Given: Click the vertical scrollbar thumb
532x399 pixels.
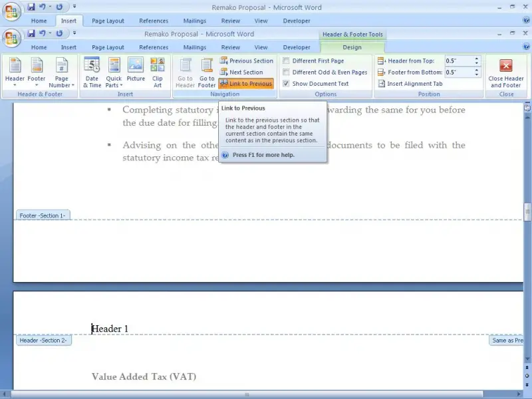Looking at the screenshot, I should [x=527, y=212].
